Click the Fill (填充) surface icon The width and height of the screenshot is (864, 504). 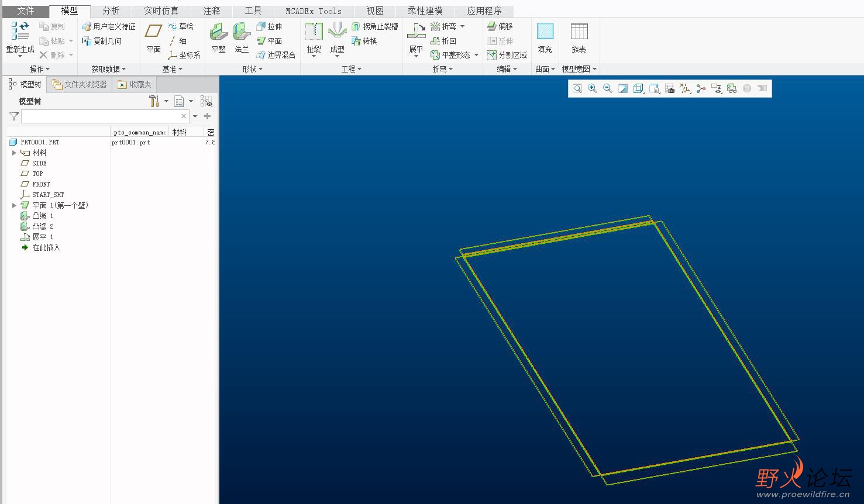click(x=545, y=32)
